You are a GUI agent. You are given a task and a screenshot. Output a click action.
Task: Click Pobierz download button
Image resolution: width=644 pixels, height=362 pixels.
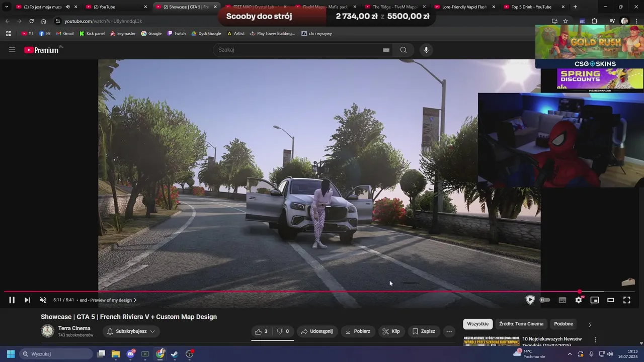coord(358,331)
